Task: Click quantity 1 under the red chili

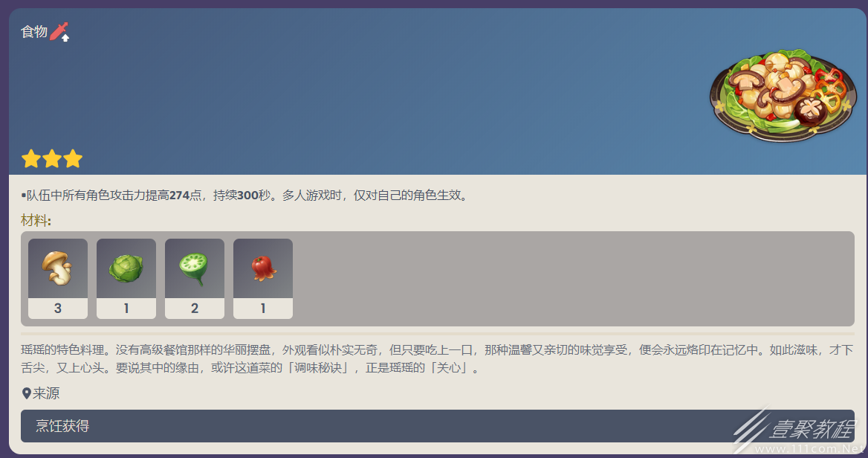Action: point(263,309)
